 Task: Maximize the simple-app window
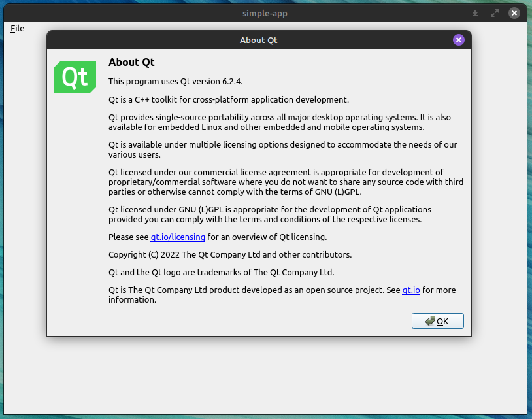495,13
